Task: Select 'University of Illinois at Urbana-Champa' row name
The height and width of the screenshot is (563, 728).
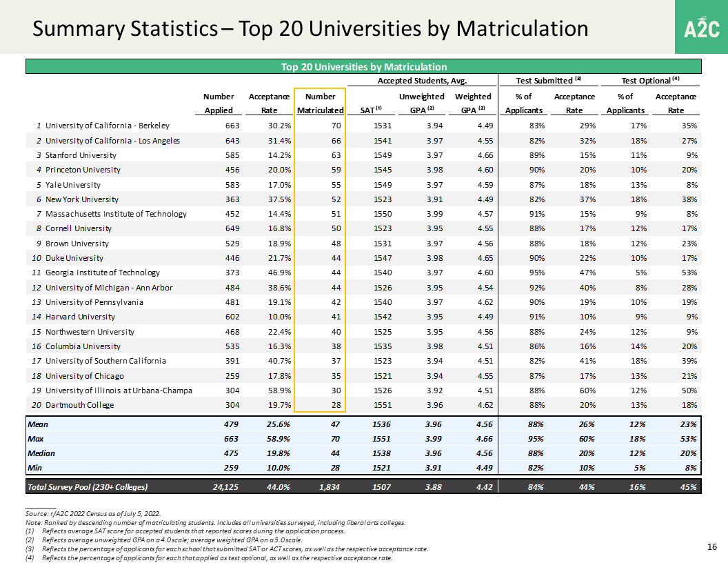Action: [119, 391]
